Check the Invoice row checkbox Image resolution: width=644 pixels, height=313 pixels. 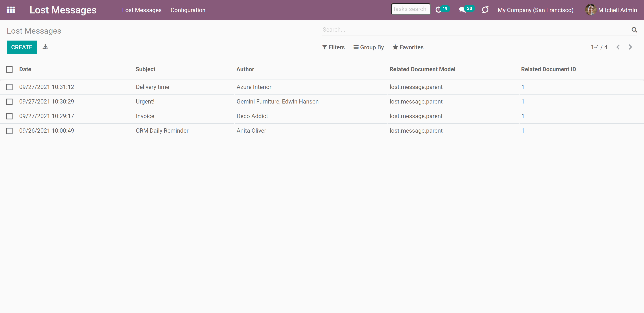(9, 116)
